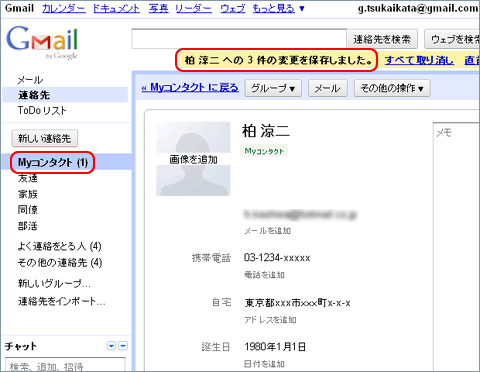
Task: Select Gmail in the top bar
Action: [19, 8]
